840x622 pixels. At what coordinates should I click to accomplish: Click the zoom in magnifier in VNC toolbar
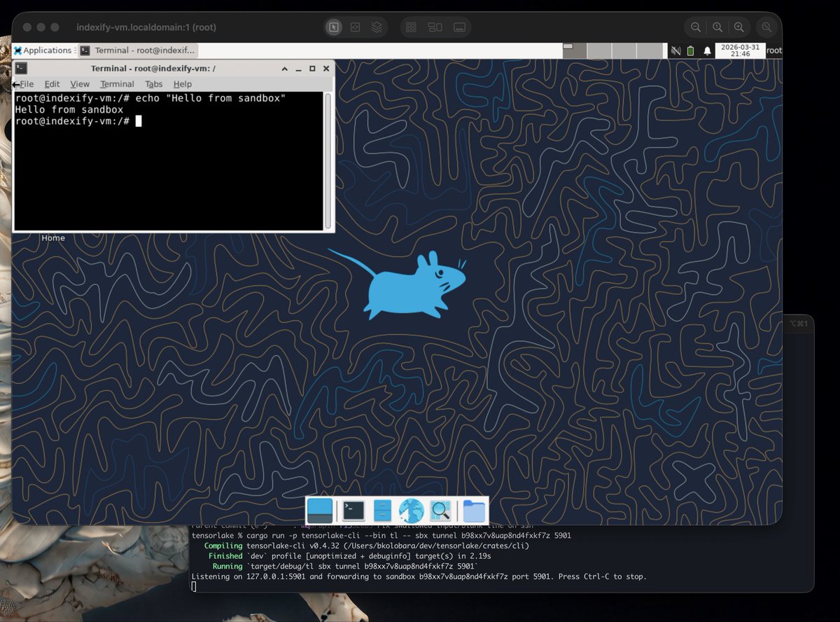739,27
